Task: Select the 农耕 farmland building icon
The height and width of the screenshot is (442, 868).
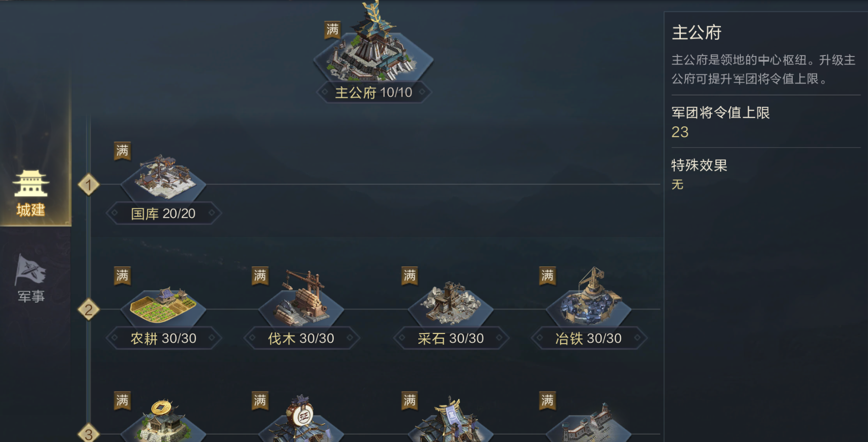Action: click(x=163, y=305)
